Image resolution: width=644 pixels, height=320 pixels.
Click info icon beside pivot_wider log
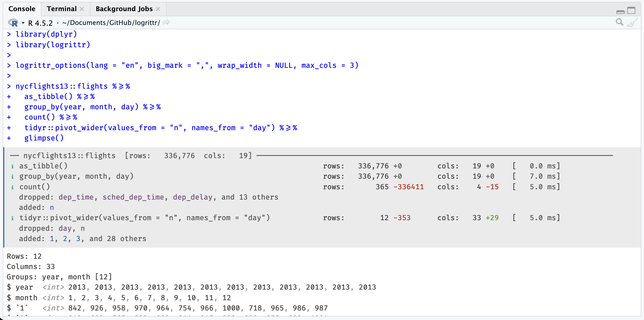[x=12, y=218]
